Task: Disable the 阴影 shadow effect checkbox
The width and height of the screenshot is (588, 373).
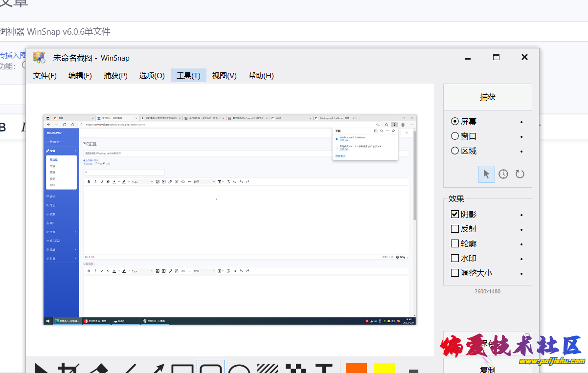Action: tap(455, 215)
